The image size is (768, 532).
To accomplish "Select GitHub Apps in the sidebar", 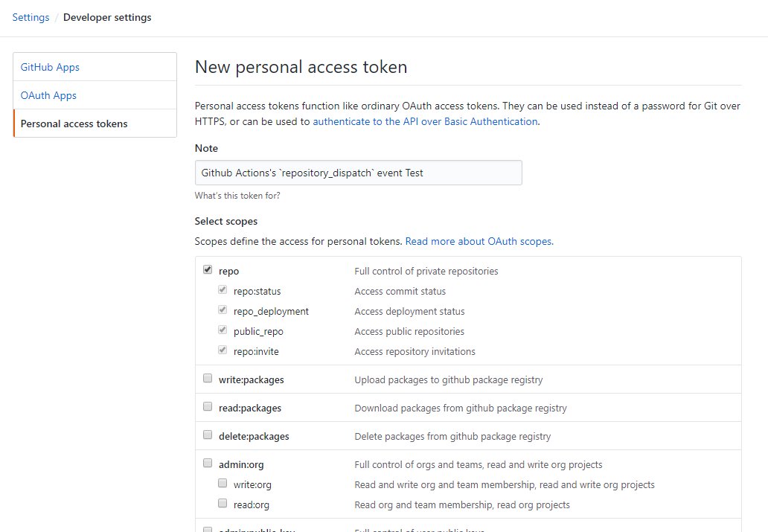I will pyautogui.click(x=49, y=66).
